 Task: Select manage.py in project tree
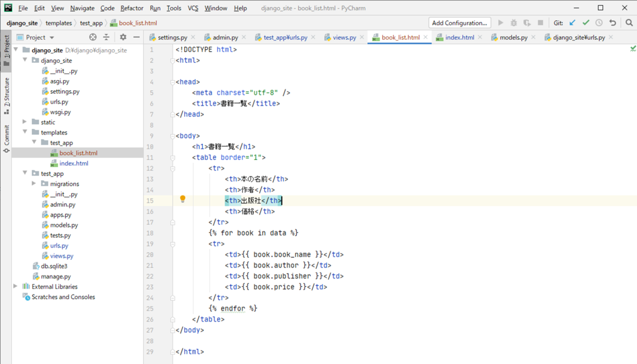click(x=56, y=276)
